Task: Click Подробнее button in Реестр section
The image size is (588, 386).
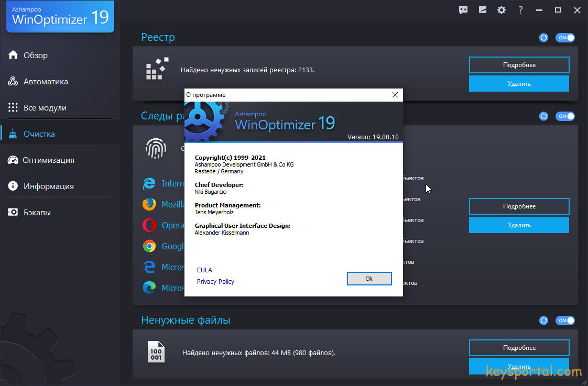Action: (519, 65)
